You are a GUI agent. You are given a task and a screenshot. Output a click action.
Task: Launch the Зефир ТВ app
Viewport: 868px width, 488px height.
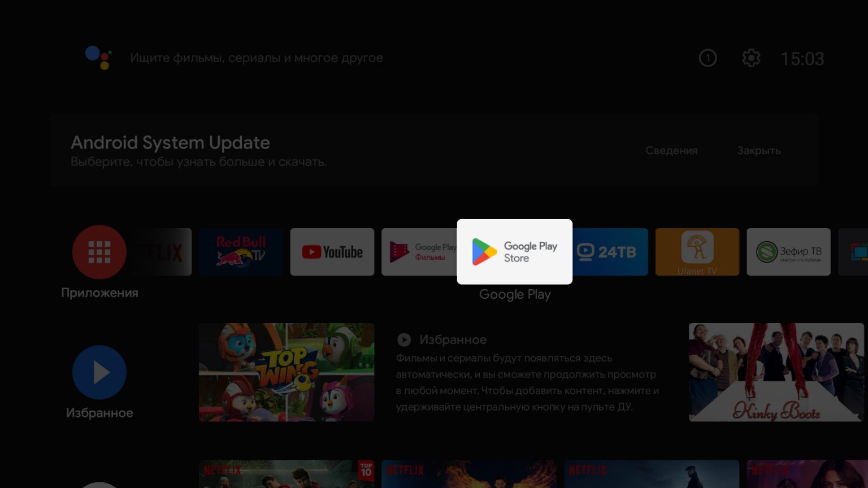click(x=788, y=252)
